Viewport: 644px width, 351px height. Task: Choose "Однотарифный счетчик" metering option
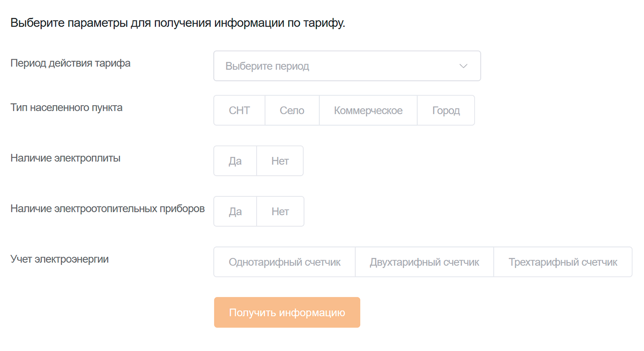click(284, 262)
